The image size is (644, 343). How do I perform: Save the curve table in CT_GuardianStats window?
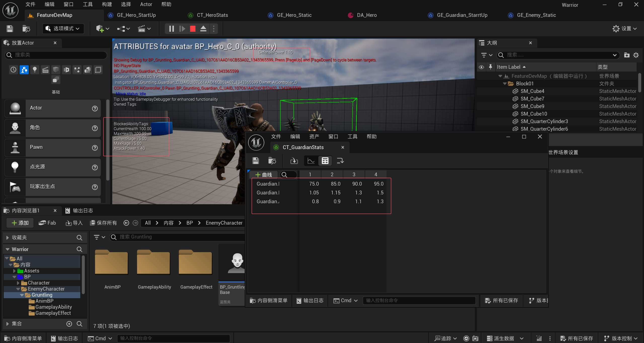(256, 161)
